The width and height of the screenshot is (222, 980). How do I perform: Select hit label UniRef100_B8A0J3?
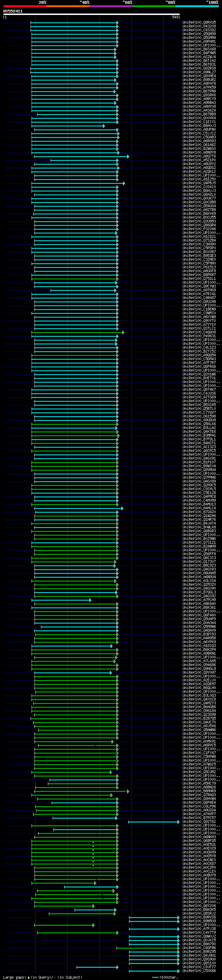(199, 125)
